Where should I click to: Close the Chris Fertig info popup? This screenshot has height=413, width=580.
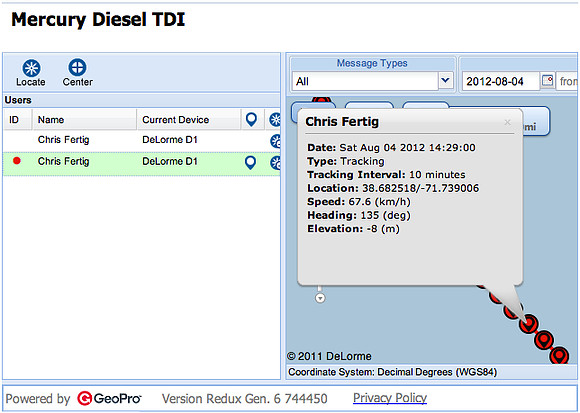pos(508,122)
